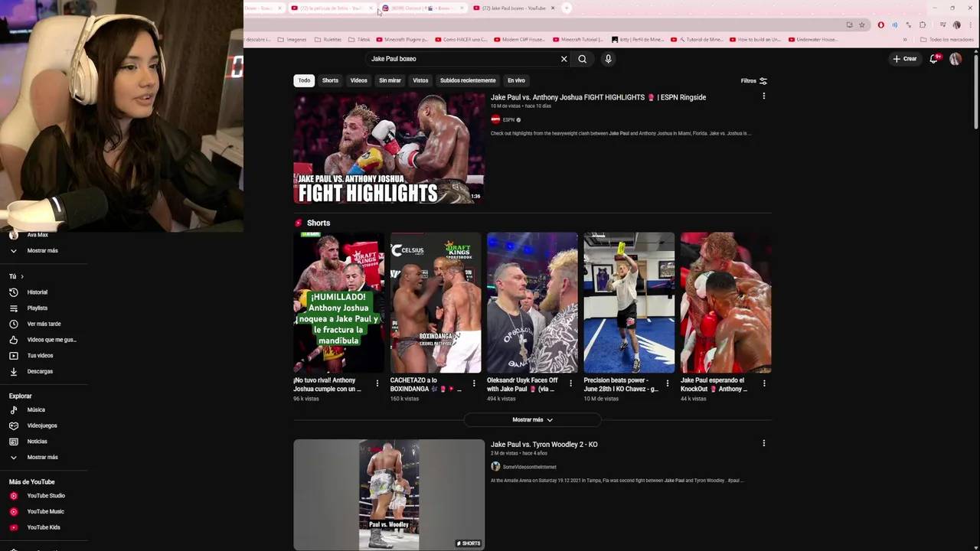Image resolution: width=980 pixels, height=551 pixels.
Task: Select the Todo filter chip
Action: pos(304,80)
